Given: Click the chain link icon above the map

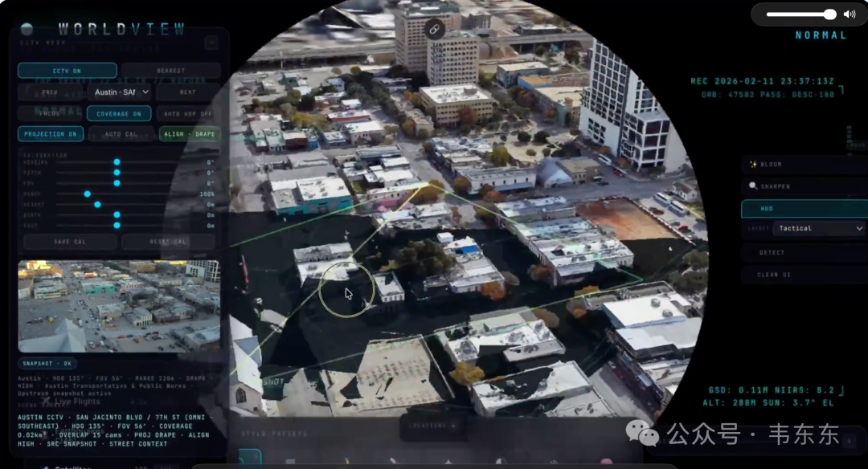Looking at the screenshot, I should point(435,29).
